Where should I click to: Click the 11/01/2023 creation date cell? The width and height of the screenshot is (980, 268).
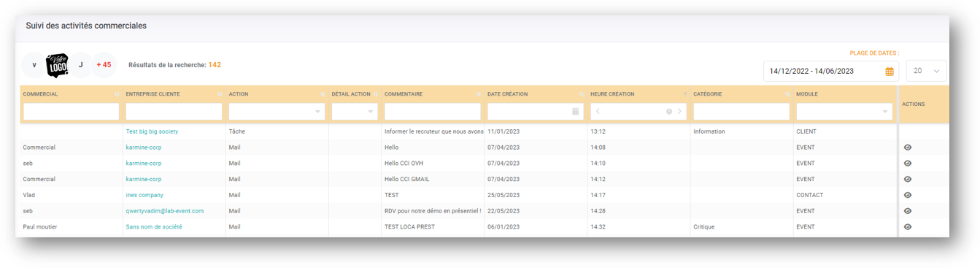[503, 131]
